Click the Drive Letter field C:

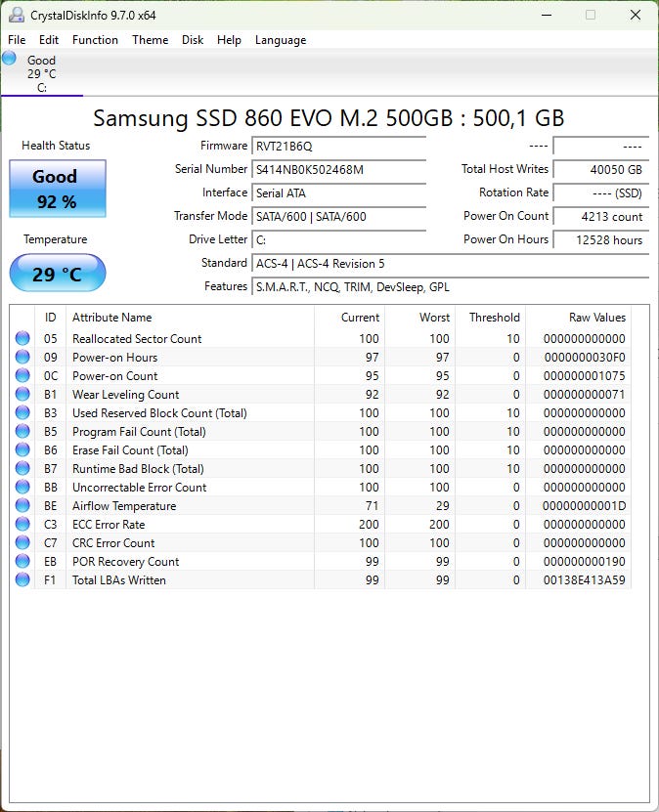click(339, 239)
